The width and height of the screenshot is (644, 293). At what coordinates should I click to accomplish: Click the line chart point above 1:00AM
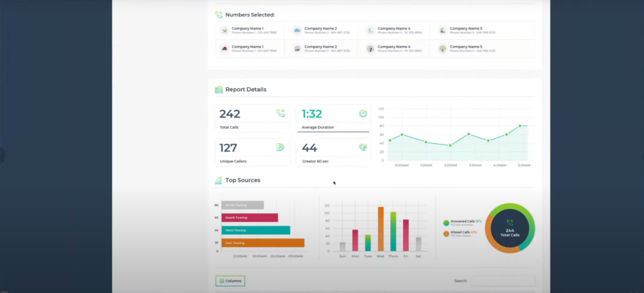tap(426, 142)
